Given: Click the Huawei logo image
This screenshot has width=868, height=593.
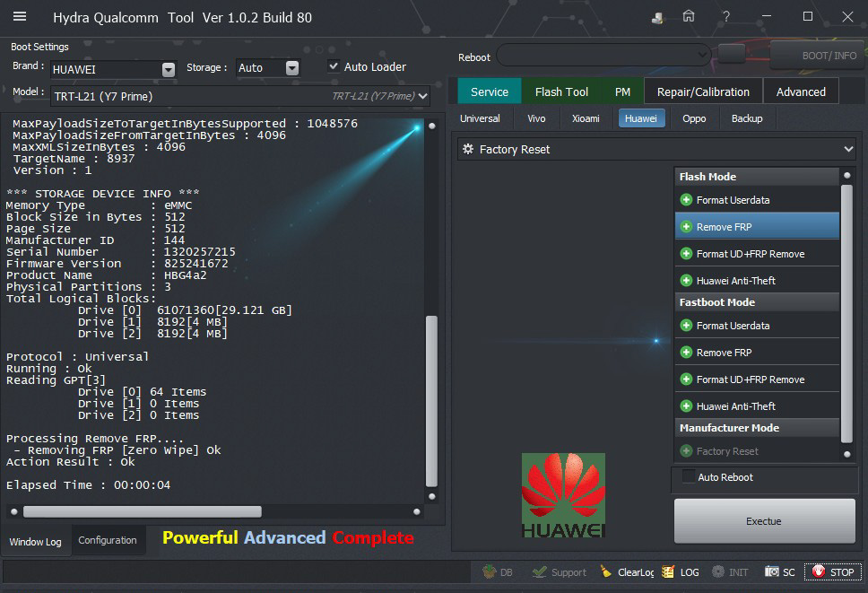Looking at the screenshot, I should [563, 495].
